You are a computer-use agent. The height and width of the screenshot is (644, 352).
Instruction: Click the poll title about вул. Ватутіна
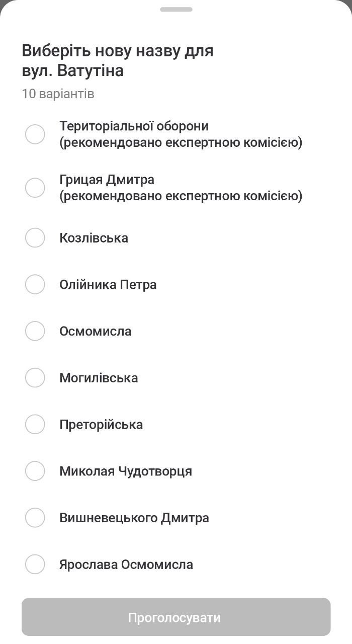pos(117,59)
